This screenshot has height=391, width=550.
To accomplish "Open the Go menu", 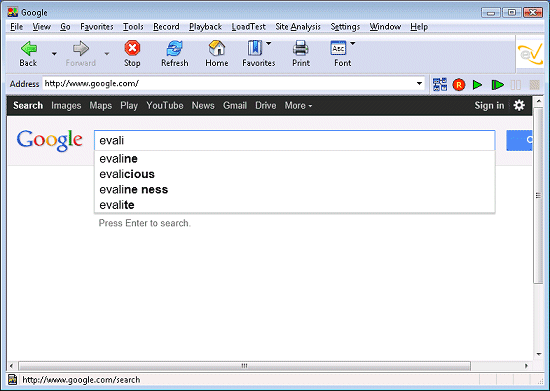I will pyautogui.click(x=65, y=27).
